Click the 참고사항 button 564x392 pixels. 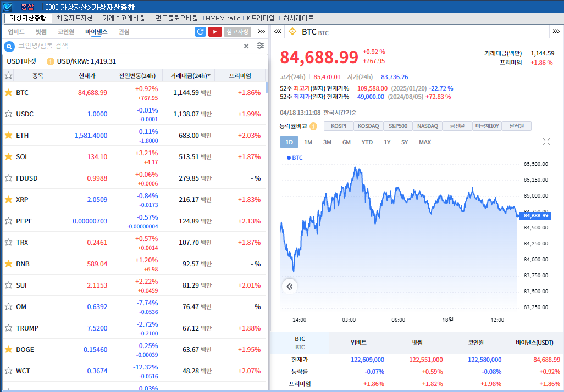click(237, 32)
